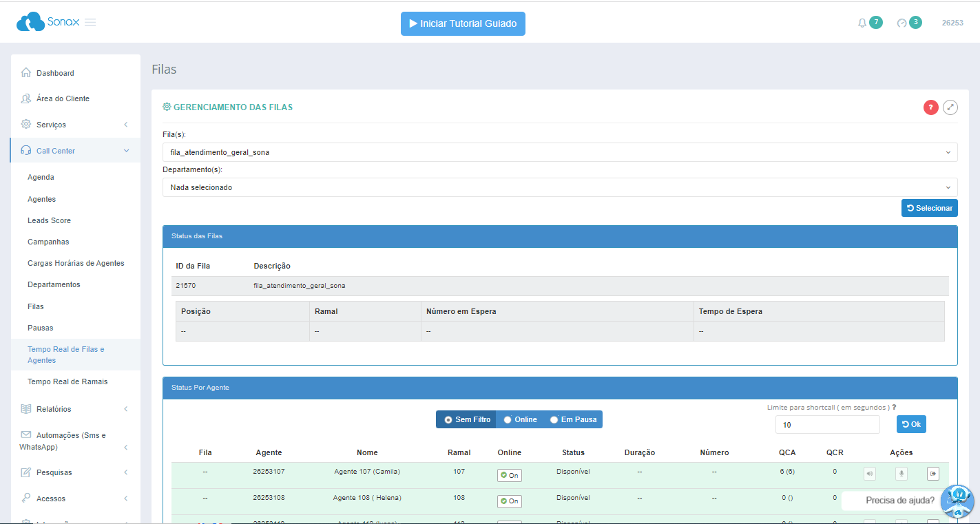Image resolution: width=980 pixels, height=524 pixels.
Task: Click the shortcall limit input field
Action: point(827,425)
